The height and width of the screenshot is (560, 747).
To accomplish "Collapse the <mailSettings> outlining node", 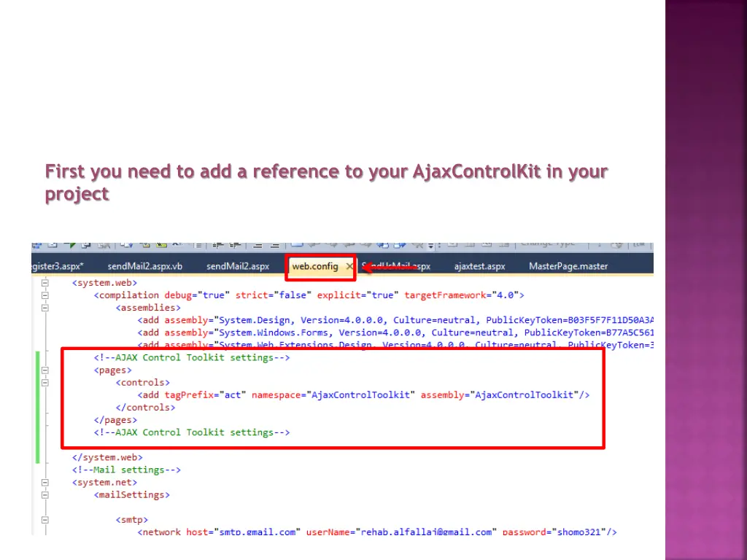I will point(44,495).
